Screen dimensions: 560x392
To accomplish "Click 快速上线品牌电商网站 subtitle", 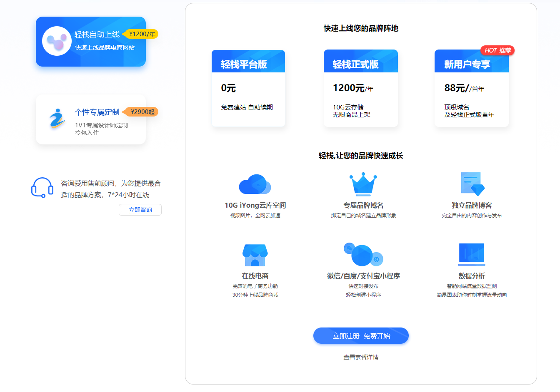I will [x=105, y=47].
